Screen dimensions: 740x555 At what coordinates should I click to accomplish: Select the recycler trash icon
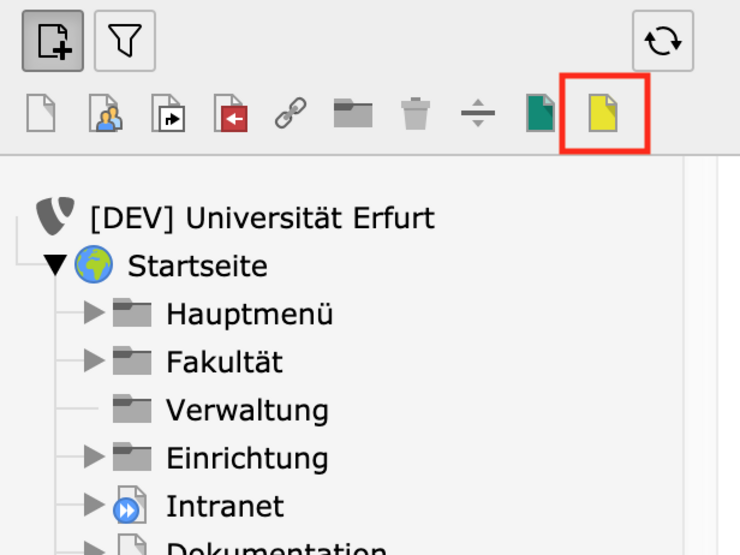(415, 113)
